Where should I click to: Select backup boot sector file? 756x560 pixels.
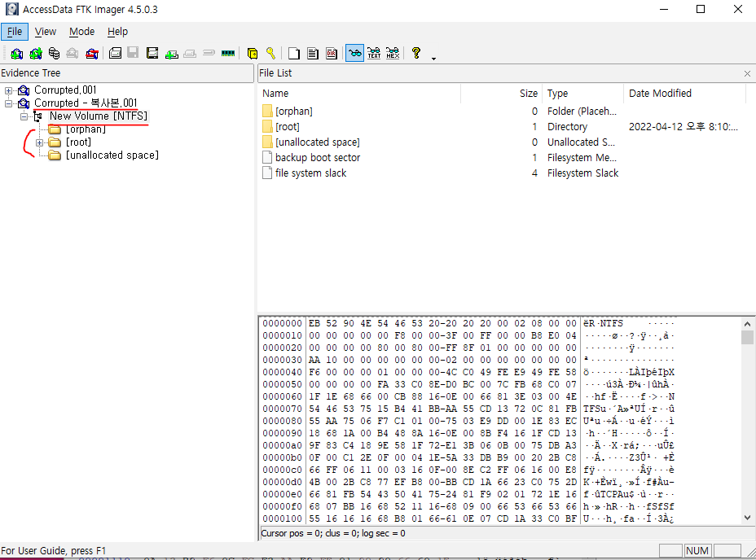click(x=502, y=158)
